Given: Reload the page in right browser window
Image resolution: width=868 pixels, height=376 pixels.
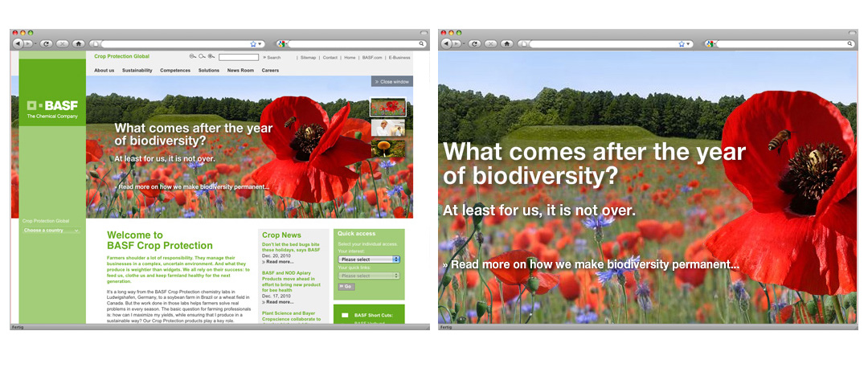Looking at the screenshot, I should [474, 43].
